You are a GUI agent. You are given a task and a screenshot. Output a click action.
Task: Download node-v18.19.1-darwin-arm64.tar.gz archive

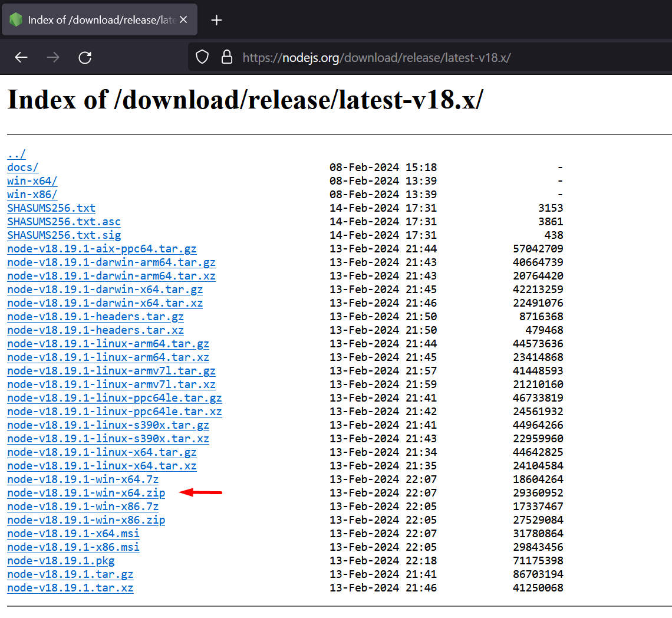[111, 262]
